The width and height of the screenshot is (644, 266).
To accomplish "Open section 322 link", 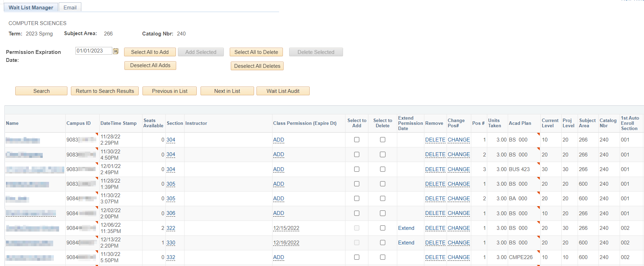I will (171, 228).
